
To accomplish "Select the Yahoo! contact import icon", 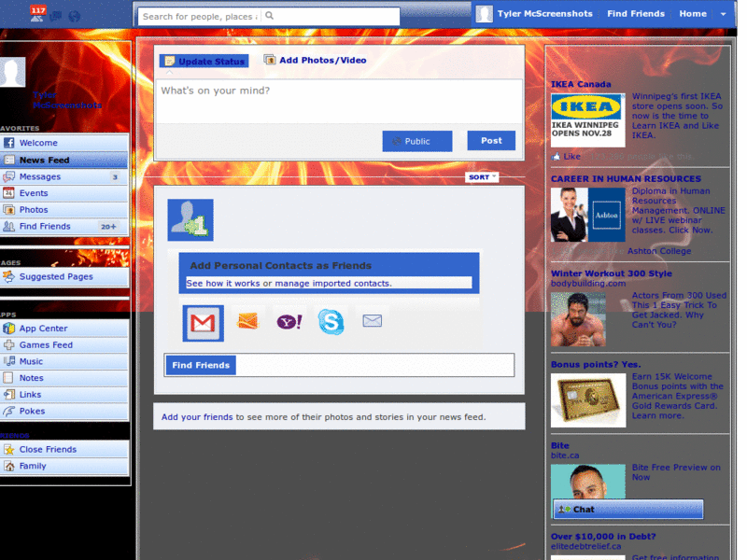I will point(288,321).
